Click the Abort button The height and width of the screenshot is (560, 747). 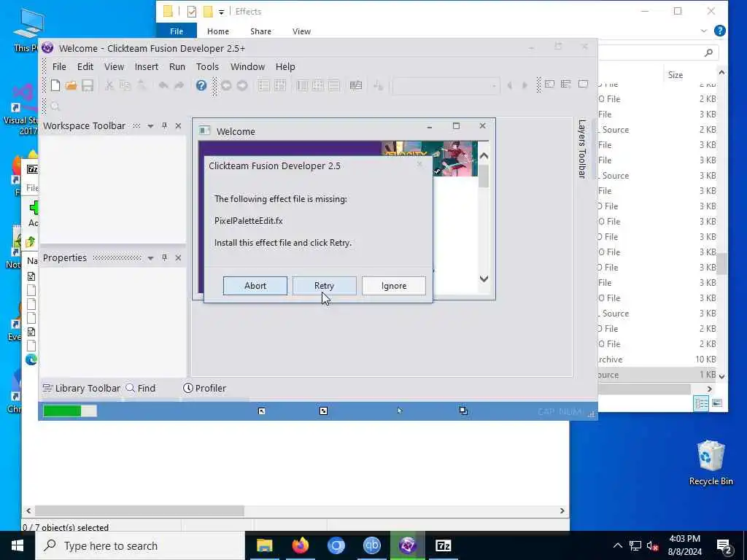pyautogui.click(x=255, y=286)
